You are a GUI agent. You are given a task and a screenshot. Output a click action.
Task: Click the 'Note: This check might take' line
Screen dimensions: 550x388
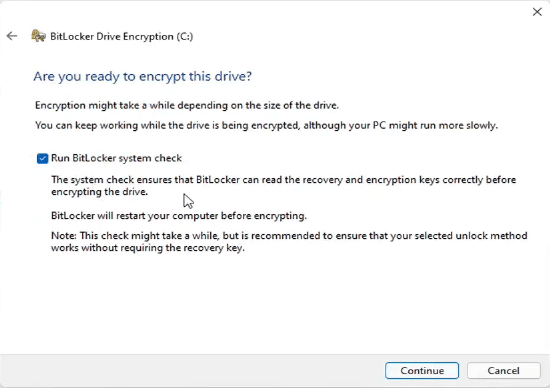(x=289, y=236)
